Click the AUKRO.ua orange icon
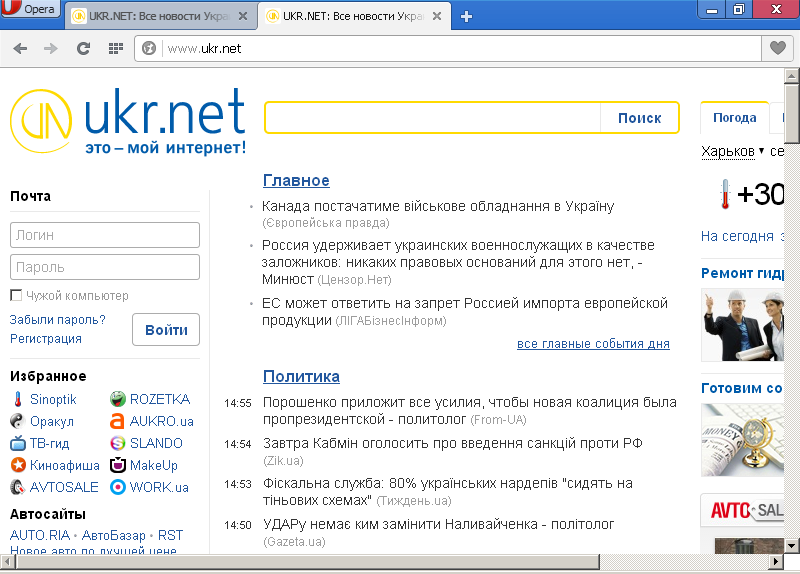 [x=118, y=421]
